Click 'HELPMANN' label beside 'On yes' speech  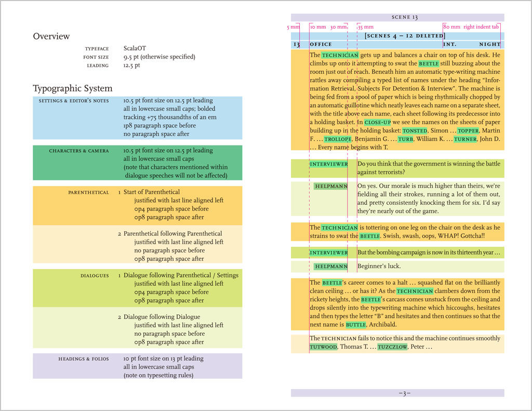pos(331,187)
